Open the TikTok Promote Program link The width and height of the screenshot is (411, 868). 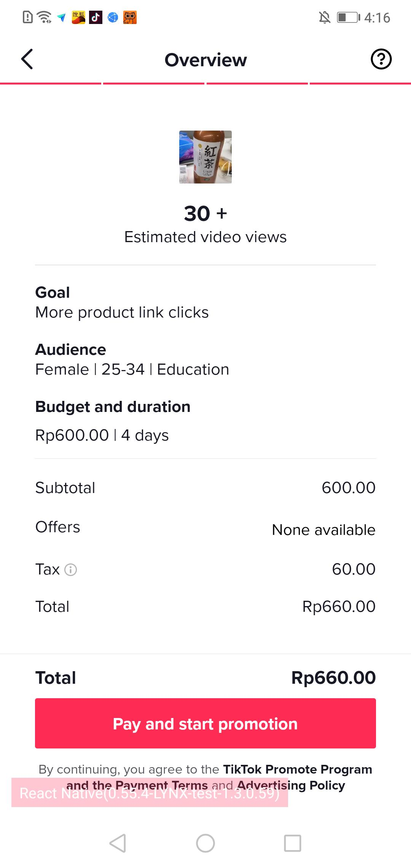coord(297,769)
